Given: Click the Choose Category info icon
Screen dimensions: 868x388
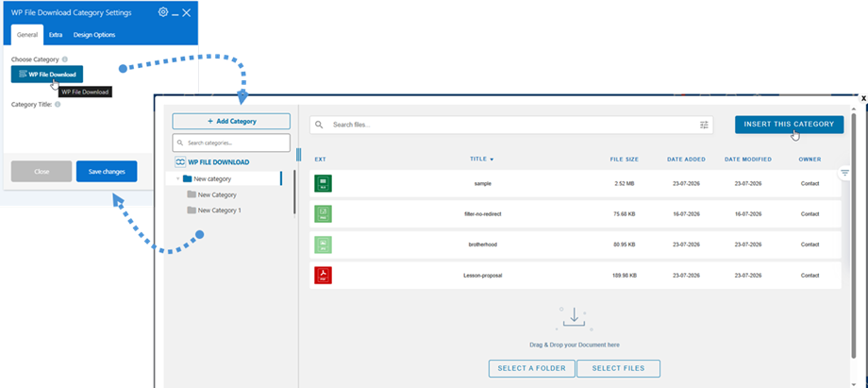Looking at the screenshot, I should 65,59.
